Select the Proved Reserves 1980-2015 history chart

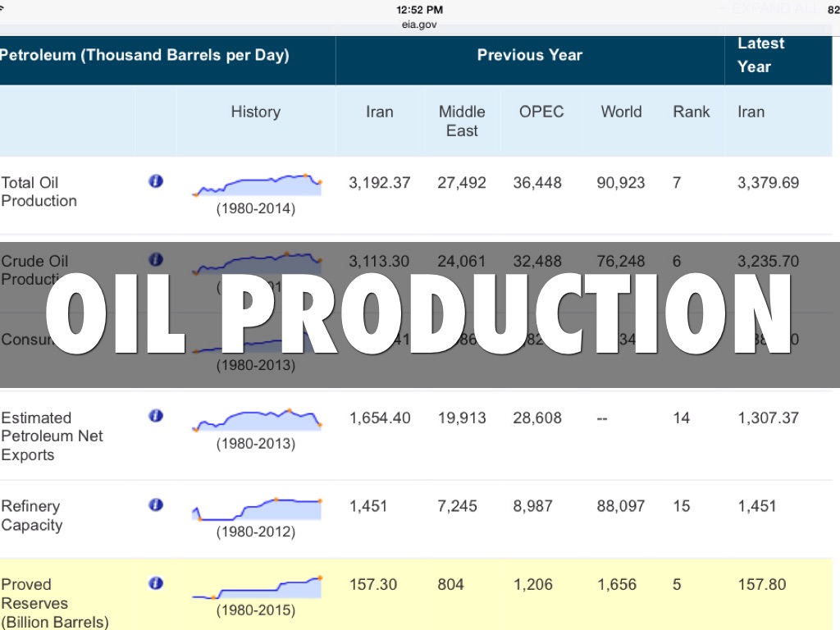(257, 587)
